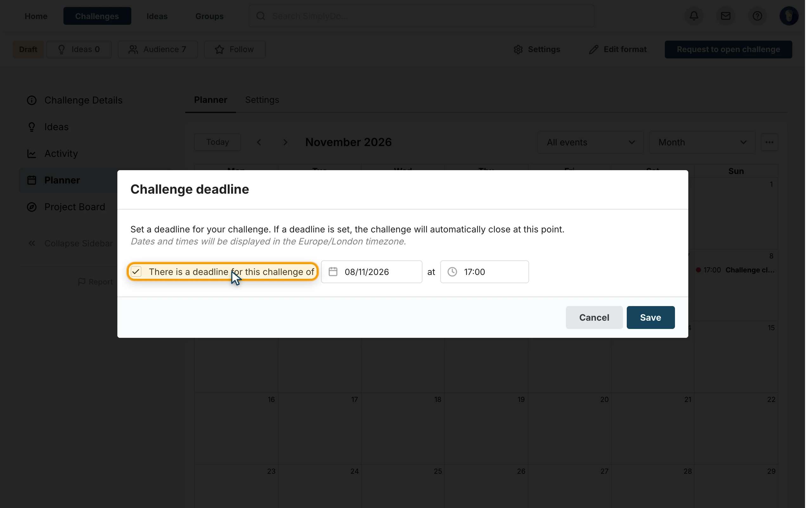This screenshot has height=508, width=812.
Task: Open the Groups nav item
Action: 209,16
